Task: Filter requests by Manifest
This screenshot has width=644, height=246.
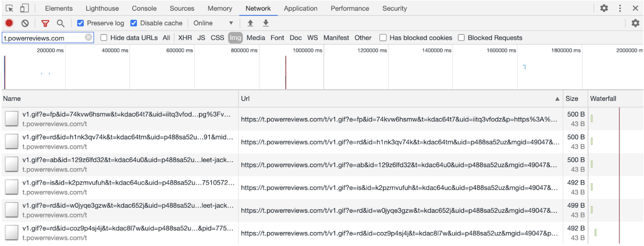Action: [x=336, y=38]
